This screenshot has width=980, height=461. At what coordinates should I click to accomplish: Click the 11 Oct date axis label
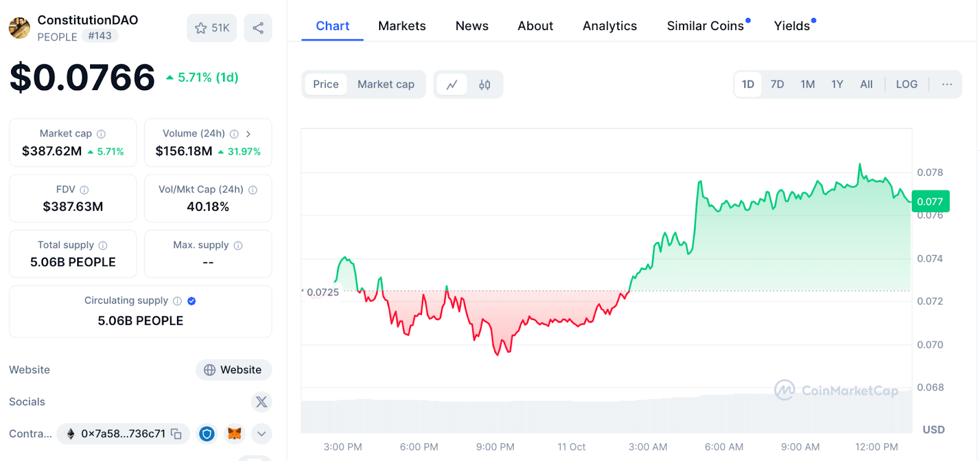point(571,447)
